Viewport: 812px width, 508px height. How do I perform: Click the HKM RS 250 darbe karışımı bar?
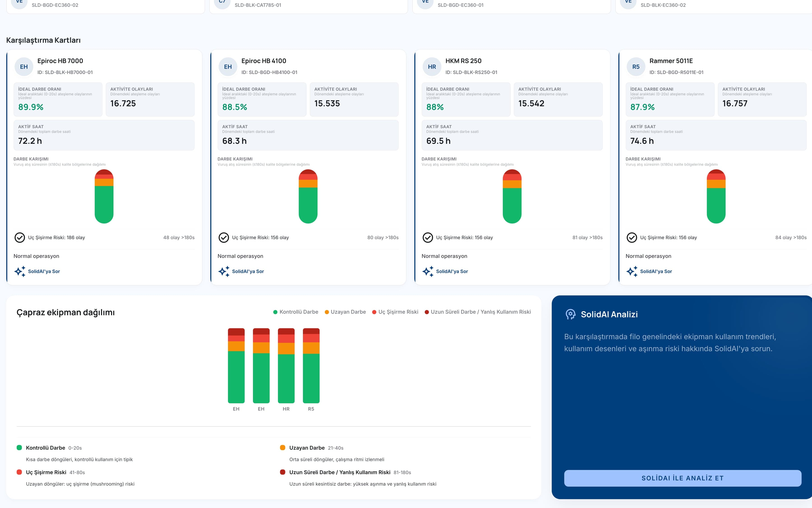512,197
